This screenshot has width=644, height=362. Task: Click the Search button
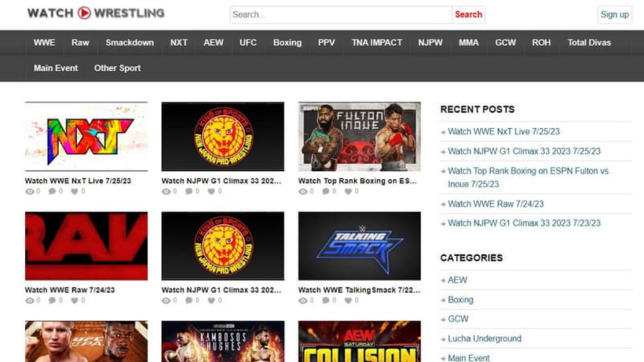[x=468, y=14]
